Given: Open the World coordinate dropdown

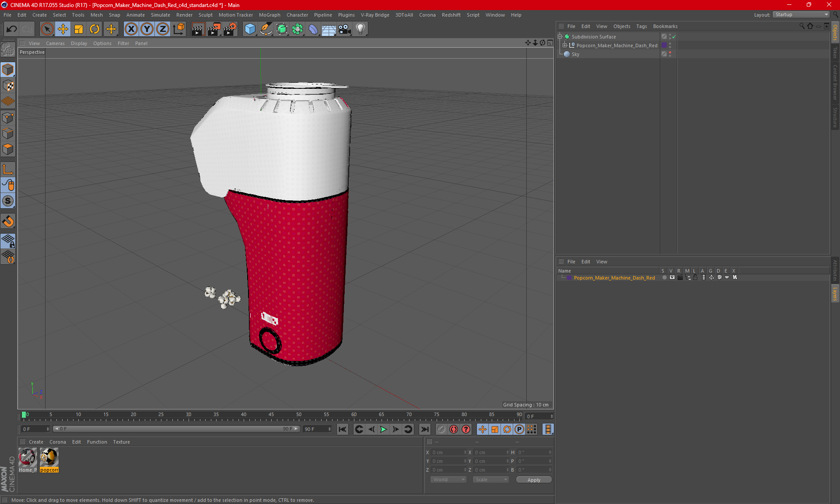Looking at the screenshot, I should pos(448,479).
